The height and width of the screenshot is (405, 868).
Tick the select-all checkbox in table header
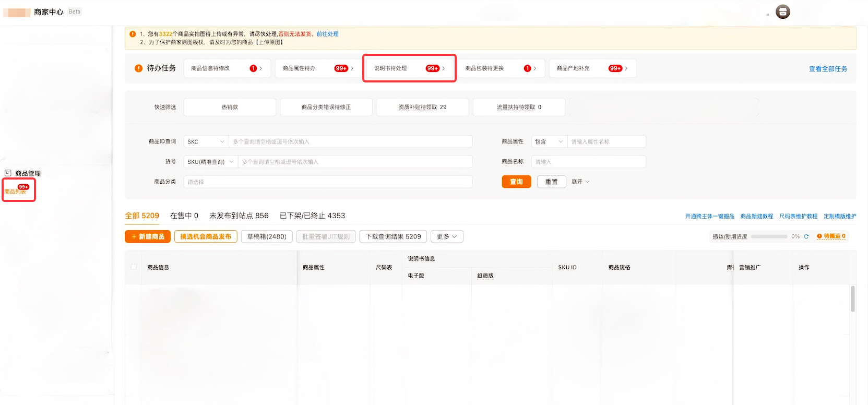[134, 267]
